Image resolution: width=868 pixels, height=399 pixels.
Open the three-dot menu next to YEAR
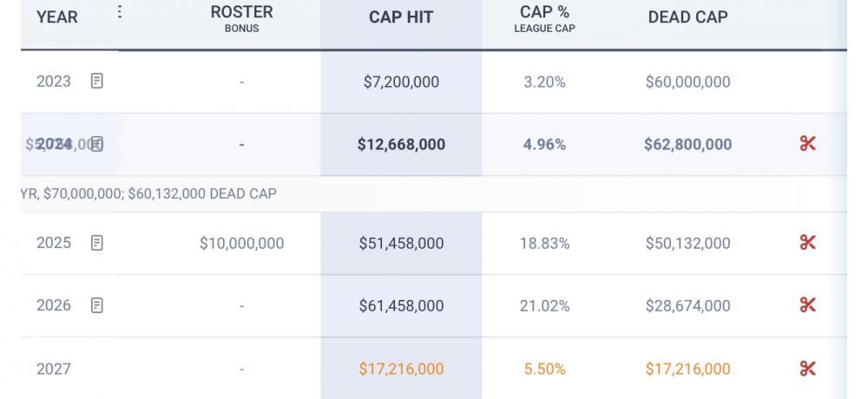point(120,12)
